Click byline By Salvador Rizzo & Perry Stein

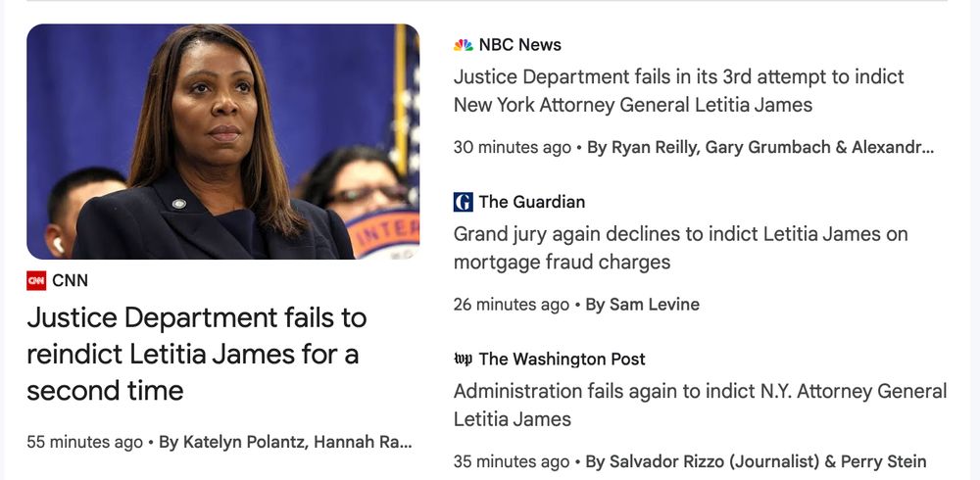click(x=756, y=461)
